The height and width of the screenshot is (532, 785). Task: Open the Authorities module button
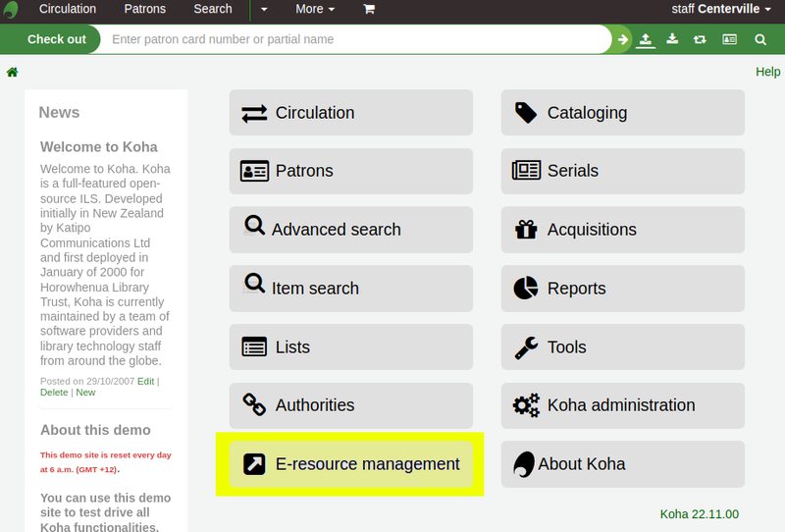351,405
